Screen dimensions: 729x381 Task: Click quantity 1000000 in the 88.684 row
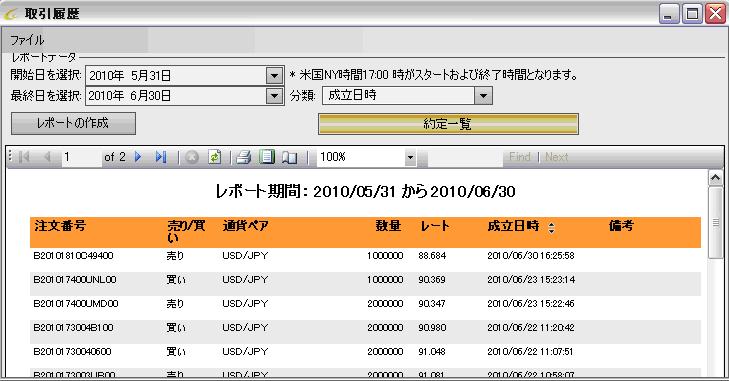[x=385, y=256]
